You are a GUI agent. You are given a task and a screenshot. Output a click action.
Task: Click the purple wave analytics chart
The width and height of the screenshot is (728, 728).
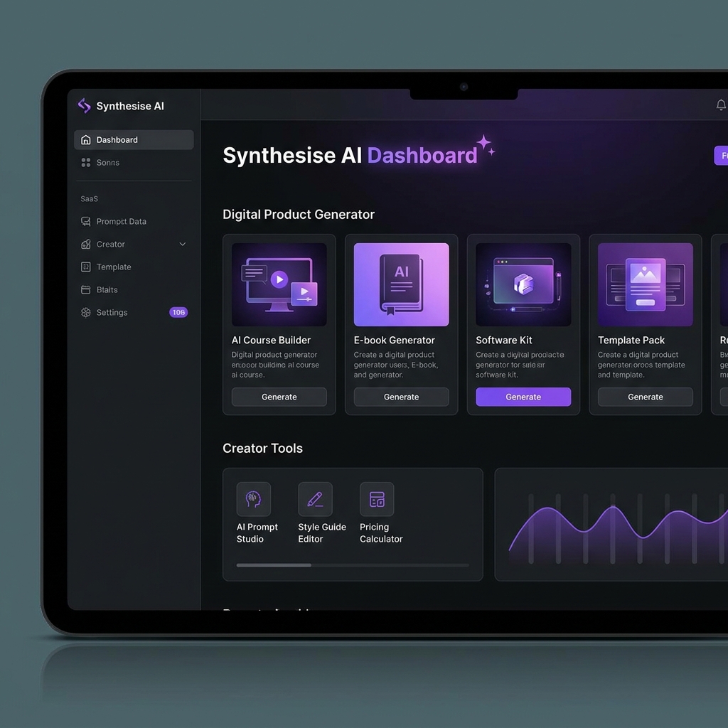(611, 525)
